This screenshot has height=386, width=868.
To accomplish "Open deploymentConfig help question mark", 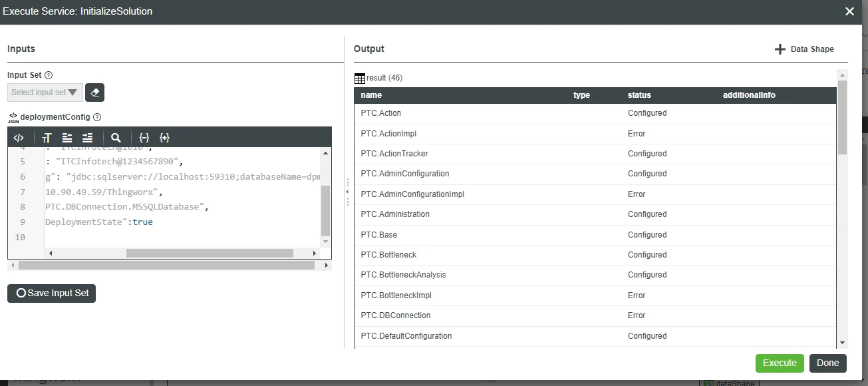I will 97,117.
